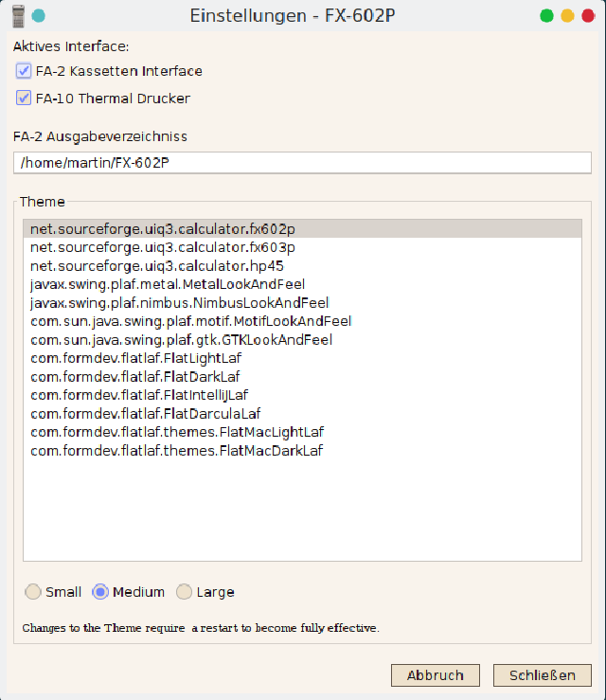The height and width of the screenshot is (700, 606).
Task: Click the teal dot in title bar
Action: click(x=39, y=16)
